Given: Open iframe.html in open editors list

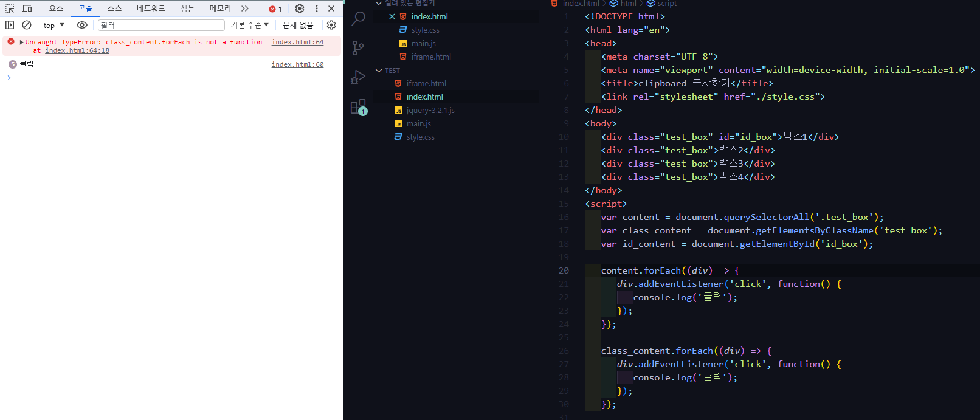Looking at the screenshot, I should tap(431, 57).
